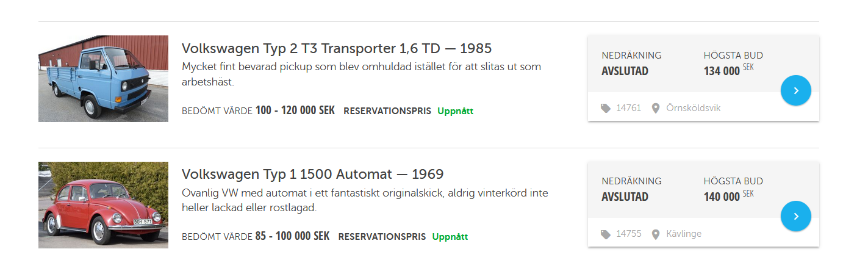The width and height of the screenshot is (868, 271).
Task: Click the tag icon beside 14761
Action: pyautogui.click(x=605, y=108)
